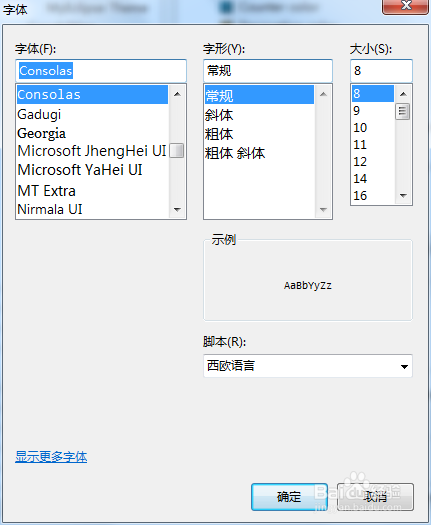Click up arrow of size list scrollbar
Viewport: 431px width, 525px height.
(403, 94)
